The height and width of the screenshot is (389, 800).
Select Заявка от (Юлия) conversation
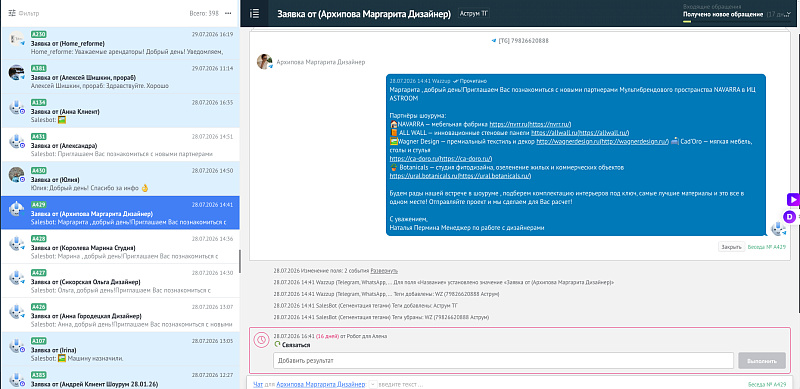click(120, 179)
